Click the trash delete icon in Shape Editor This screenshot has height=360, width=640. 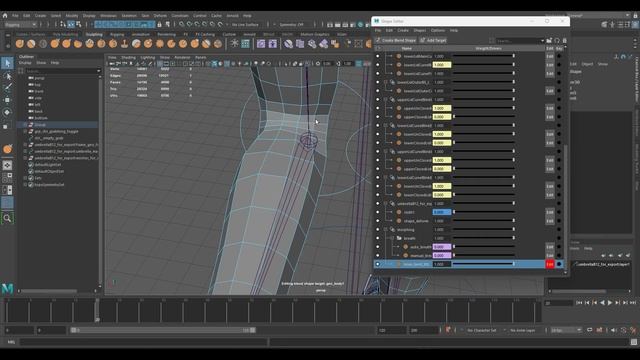(x=564, y=40)
